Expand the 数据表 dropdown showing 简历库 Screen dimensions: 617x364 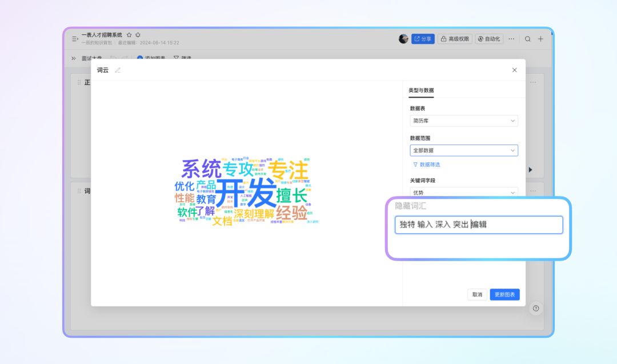[x=464, y=121]
